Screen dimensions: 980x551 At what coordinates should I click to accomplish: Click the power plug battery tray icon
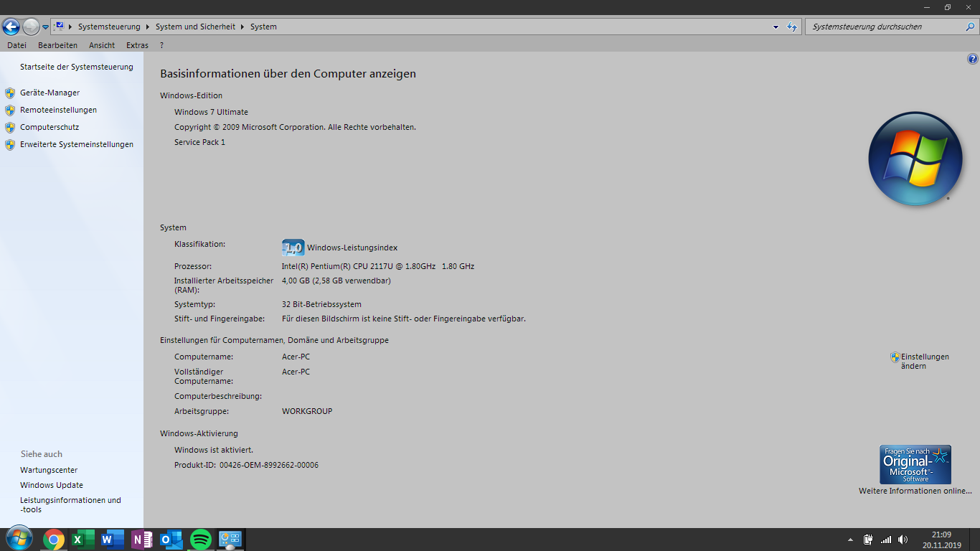pos(868,540)
